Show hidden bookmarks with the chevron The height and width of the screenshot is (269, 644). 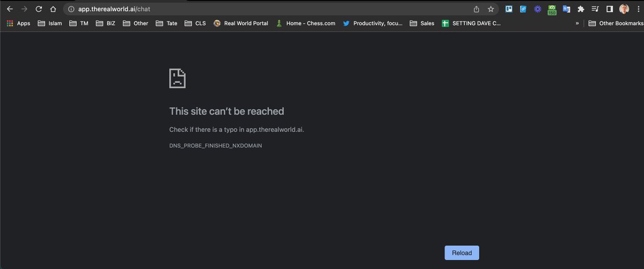point(577,24)
